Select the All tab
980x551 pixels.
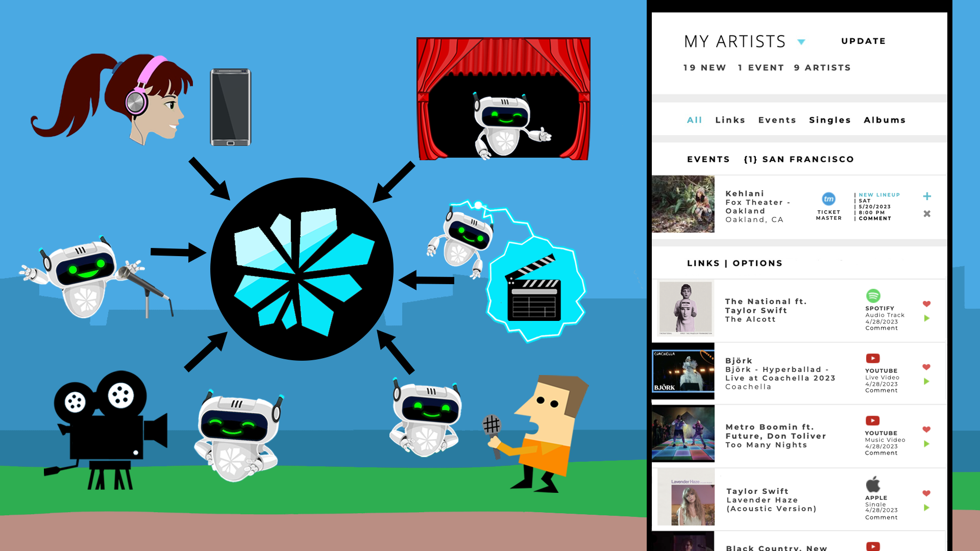(694, 120)
